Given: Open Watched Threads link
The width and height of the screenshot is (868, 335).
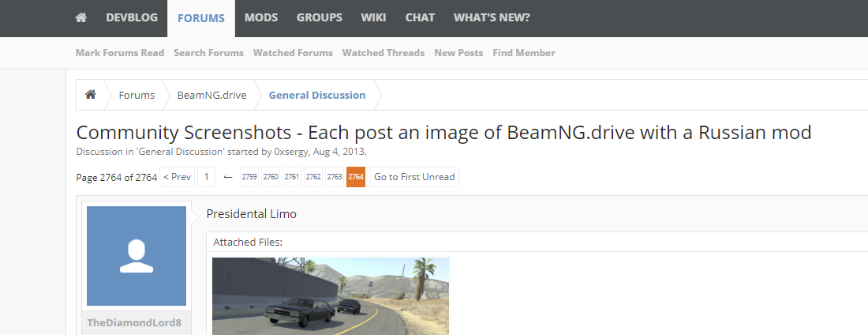Looking at the screenshot, I should point(383,53).
